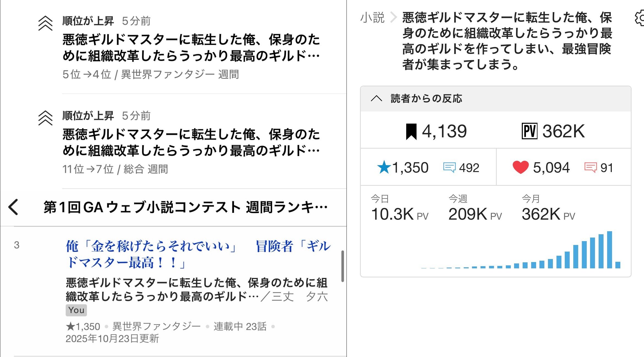Click the rank-up arrows icon for 11位→7位 notification
Viewport: 644px width, 357px height.
coord(45,118)
